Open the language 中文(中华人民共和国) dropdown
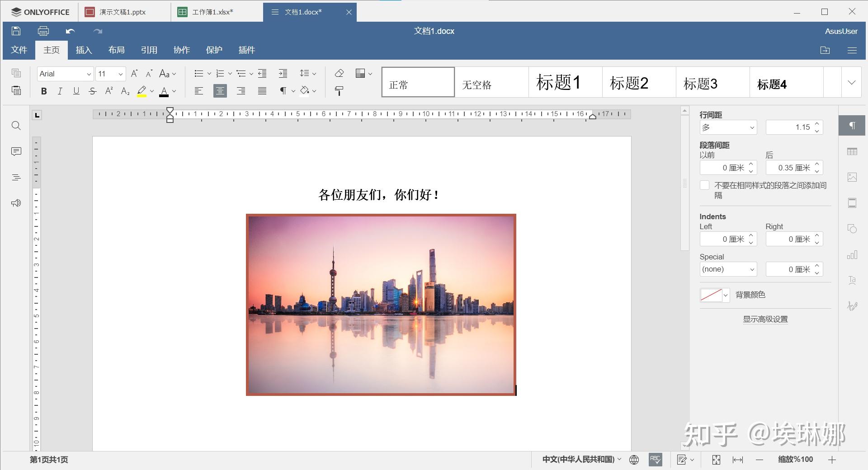Viewport: 868px width, 470px height. [x=582, y=460]
